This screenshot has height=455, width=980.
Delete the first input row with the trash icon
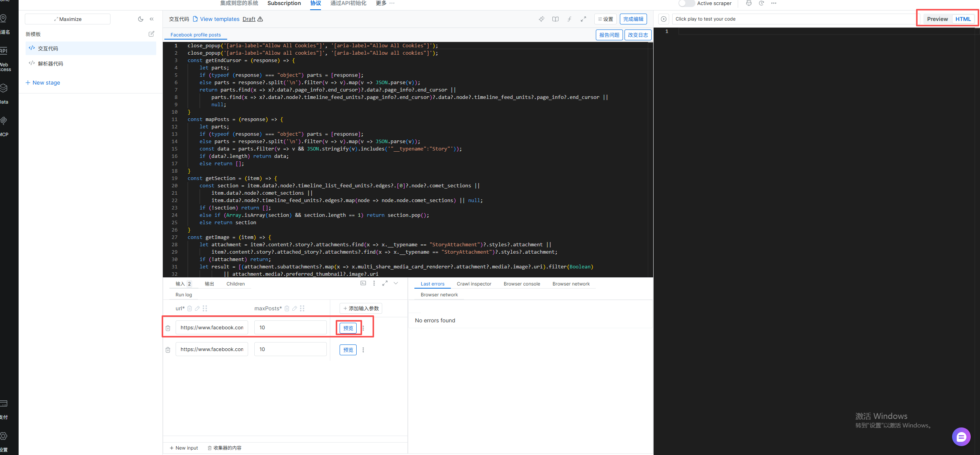[x=168, y=328]
